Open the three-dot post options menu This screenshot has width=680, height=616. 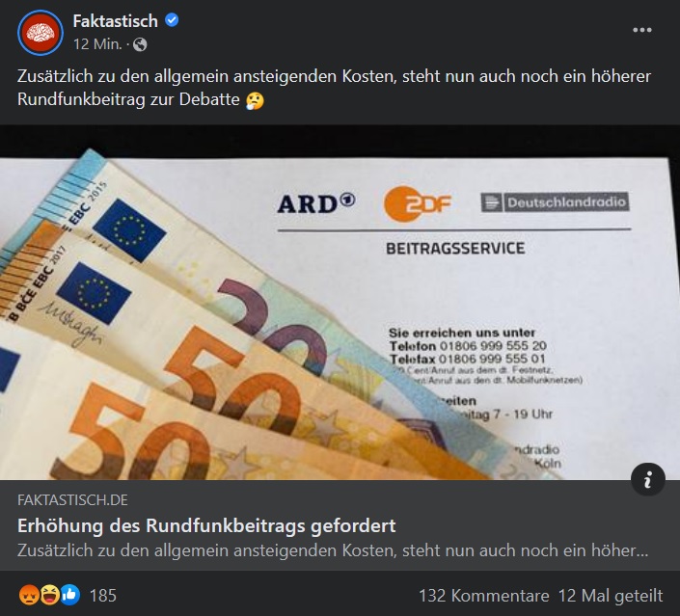point(641,30)
